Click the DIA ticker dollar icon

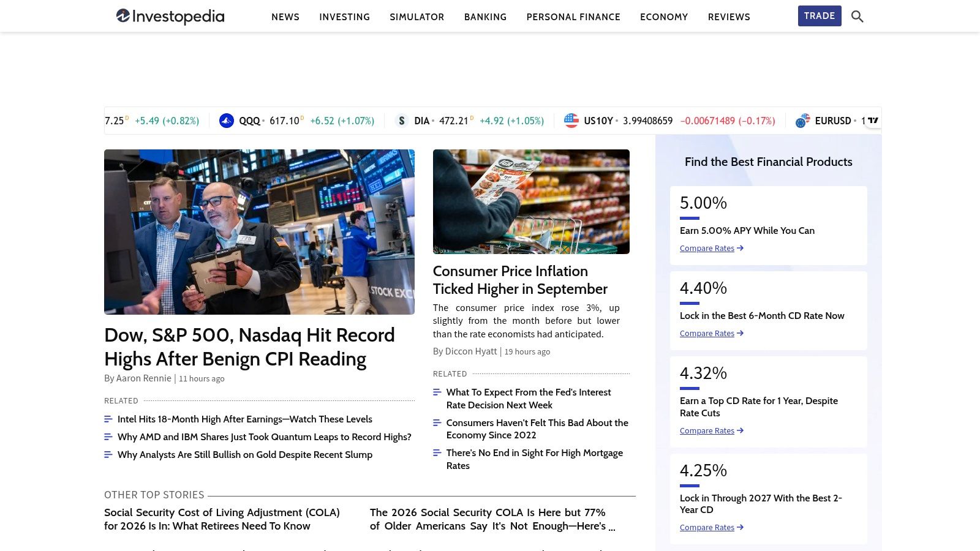click(401, 121)
